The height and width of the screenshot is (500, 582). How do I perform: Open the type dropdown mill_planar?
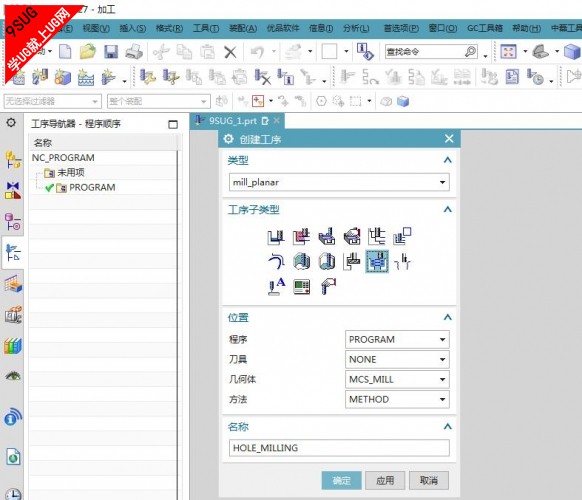coord(339,182)
